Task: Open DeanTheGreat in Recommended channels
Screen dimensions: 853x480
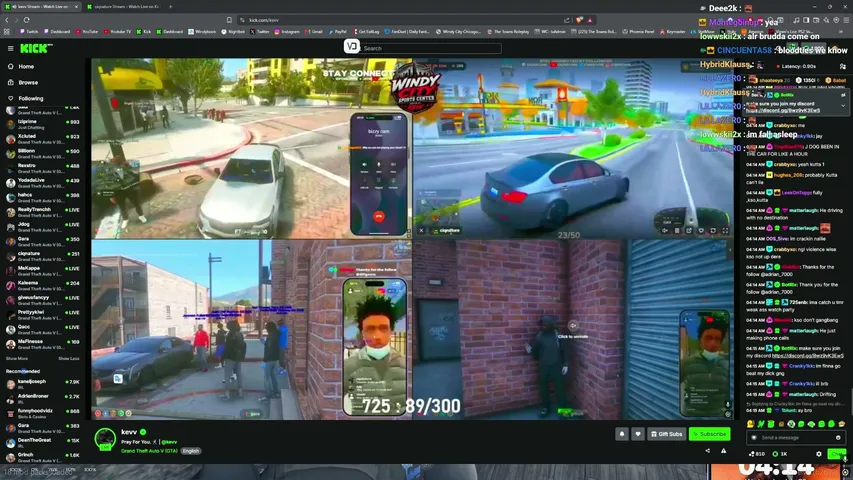Action: [x=42, y=443]
